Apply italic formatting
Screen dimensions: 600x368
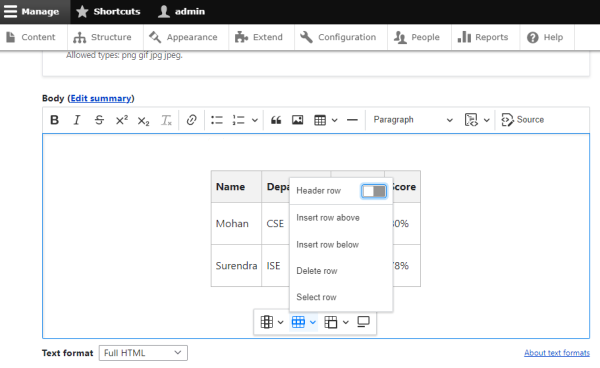click(x=77, y=120)
